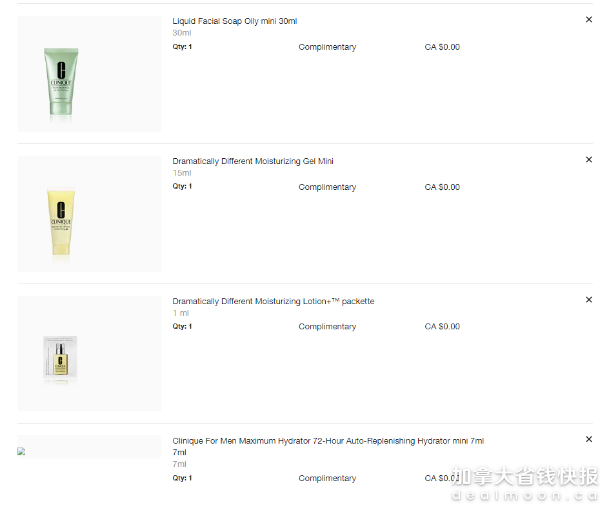Click Complimentary label for Moisturizing Gel Mini
The width and height of the screenshot is (600, 514).
tap(327, 187)
